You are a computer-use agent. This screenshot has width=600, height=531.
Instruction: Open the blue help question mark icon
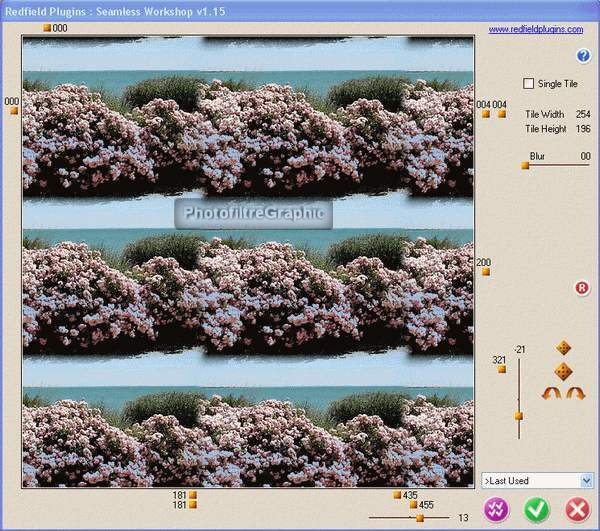pyautogui.click(x=584, y=56)
